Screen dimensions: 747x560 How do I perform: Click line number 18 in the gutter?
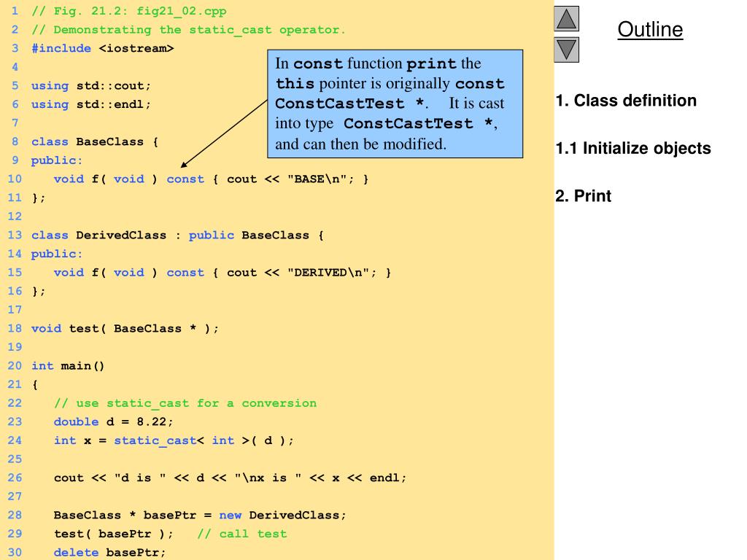(x=15, y=329)
